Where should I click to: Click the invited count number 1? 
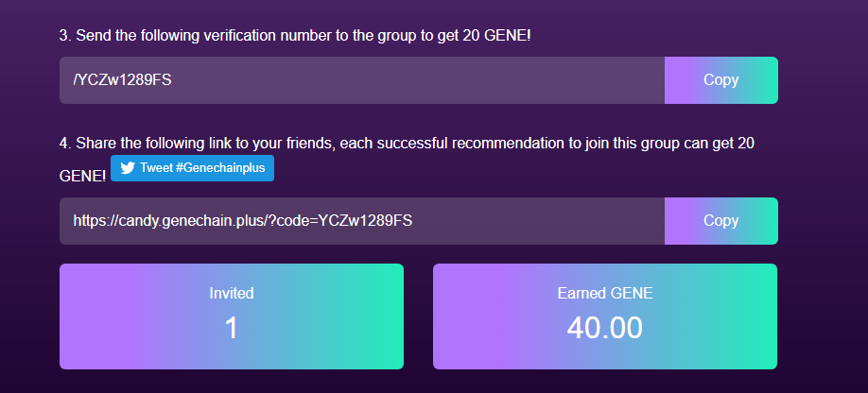tap(232, 328)
